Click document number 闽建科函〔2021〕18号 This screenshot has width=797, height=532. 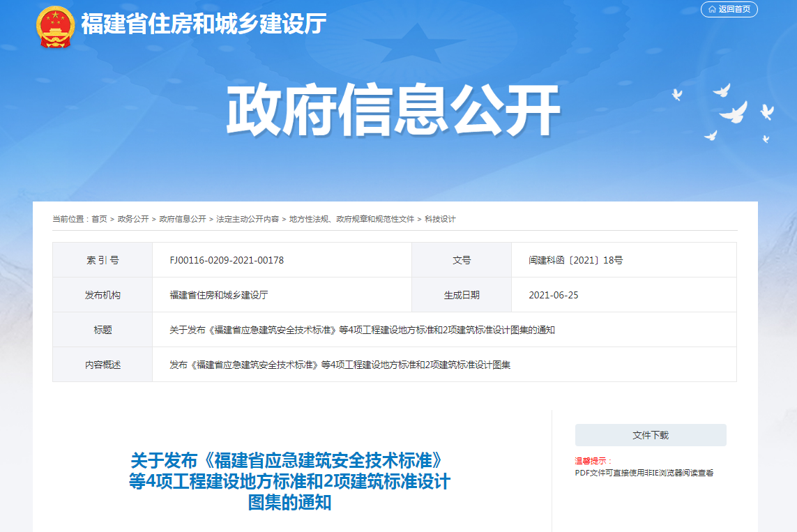coord(575,260)
